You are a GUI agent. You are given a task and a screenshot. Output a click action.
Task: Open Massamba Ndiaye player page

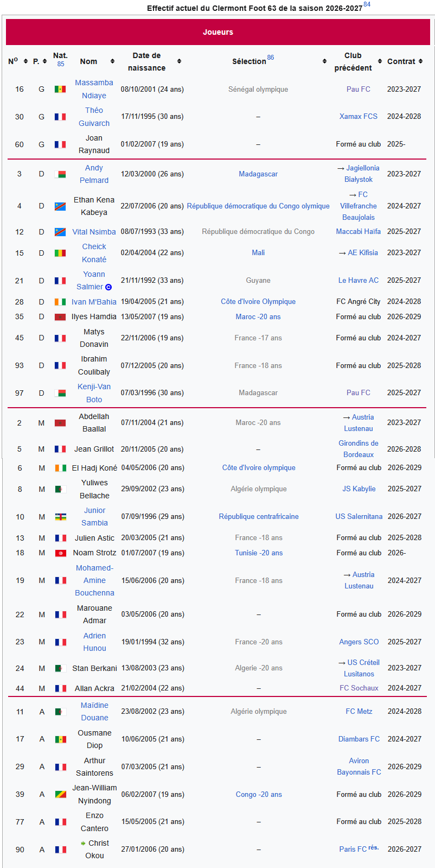94,89
